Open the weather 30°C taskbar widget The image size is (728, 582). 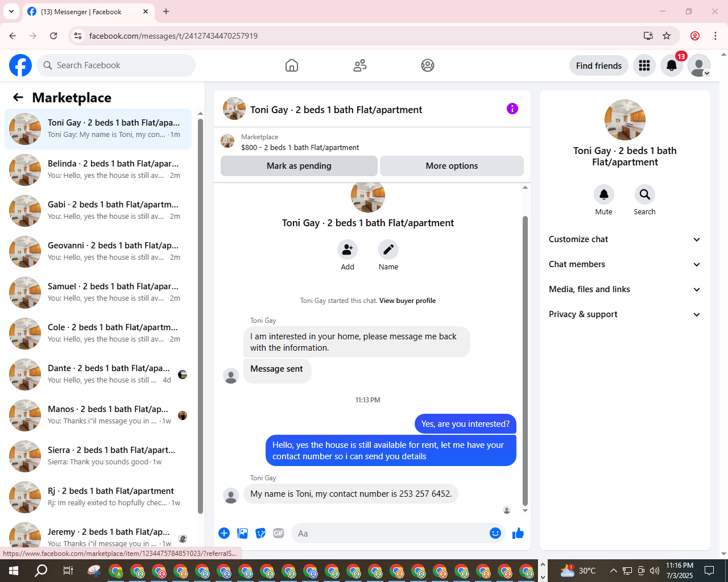(578, 571)
